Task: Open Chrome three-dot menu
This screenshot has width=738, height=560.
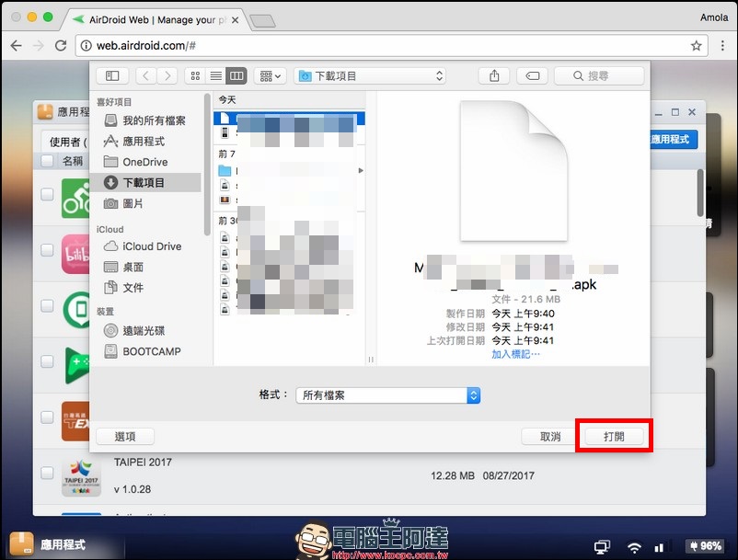Action: 722,46
